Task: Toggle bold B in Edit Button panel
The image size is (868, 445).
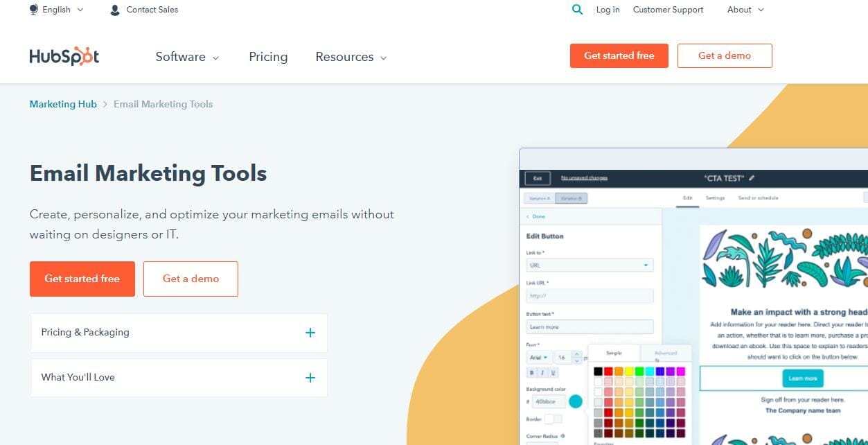Action: point(532,373)
